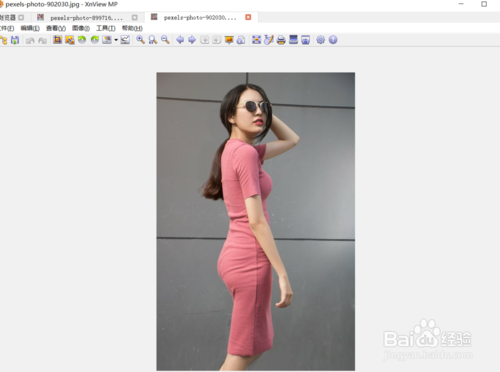Go to previous image blue arrow
This screenshot has height=372, width=500.
(180, 40)
